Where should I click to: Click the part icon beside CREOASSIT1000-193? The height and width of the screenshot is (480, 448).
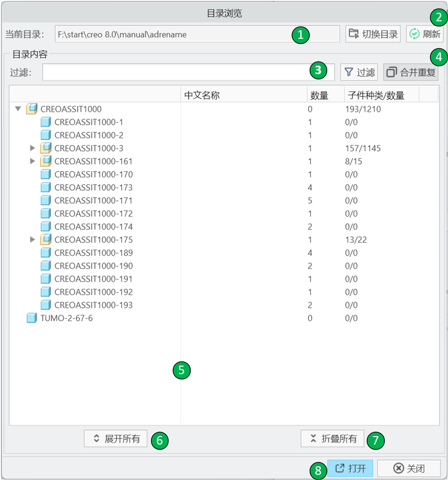tap(45, 305)
